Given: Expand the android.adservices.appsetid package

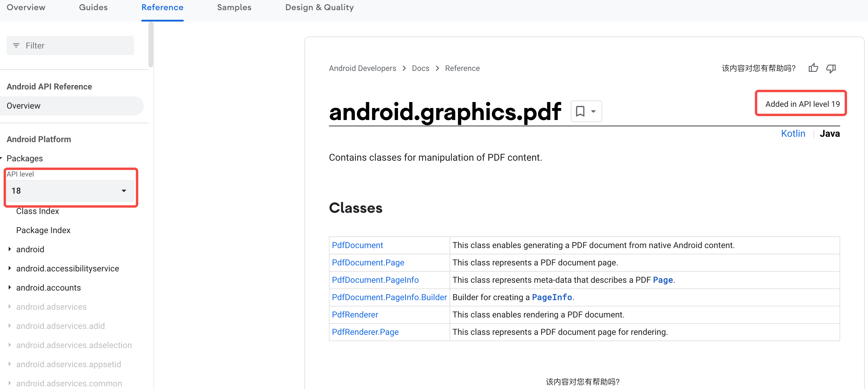Looking at the screenshot, I should [x=10, y=364].
